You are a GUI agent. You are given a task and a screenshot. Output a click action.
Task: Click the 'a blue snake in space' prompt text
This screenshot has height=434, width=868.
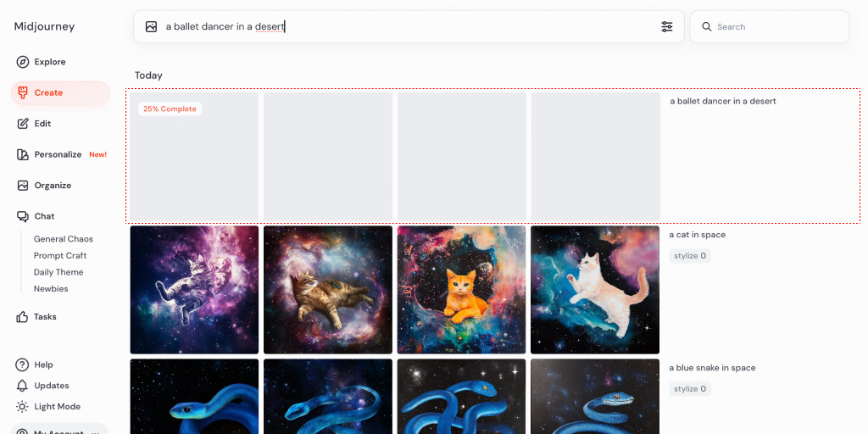(712, 368)
